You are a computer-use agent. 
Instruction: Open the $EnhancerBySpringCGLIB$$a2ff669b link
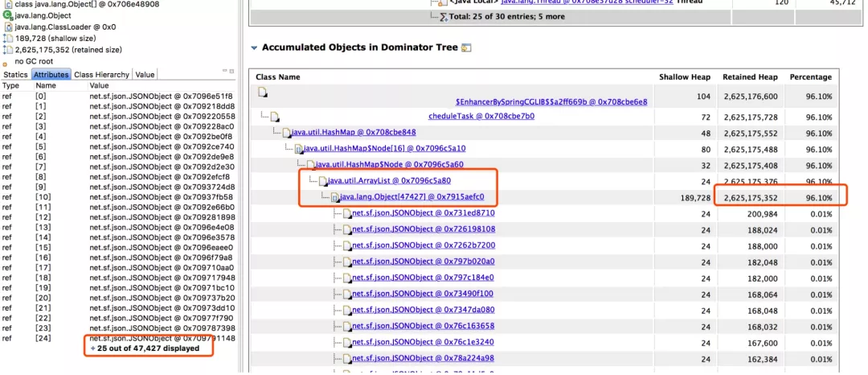[x=551, y=102]
